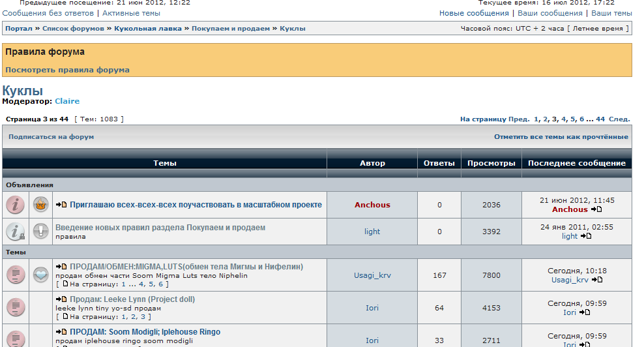Open last post icon next to light

coord(585,236)
